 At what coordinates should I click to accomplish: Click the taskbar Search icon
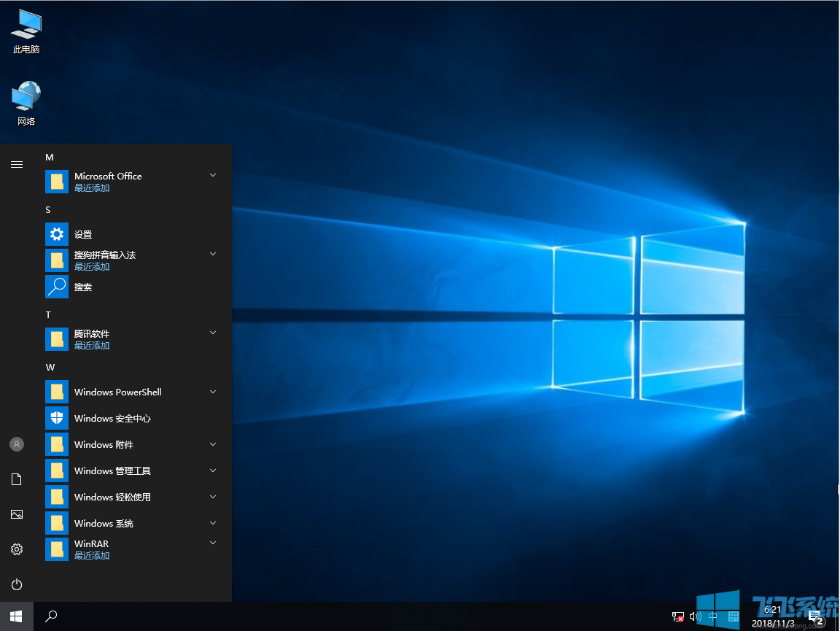click(x=50, y=616)
